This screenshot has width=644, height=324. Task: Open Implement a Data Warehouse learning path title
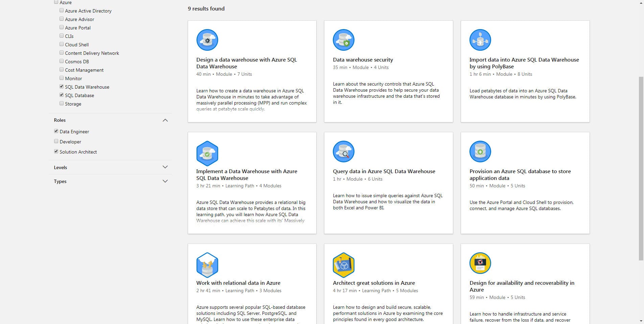pos(247,175)
